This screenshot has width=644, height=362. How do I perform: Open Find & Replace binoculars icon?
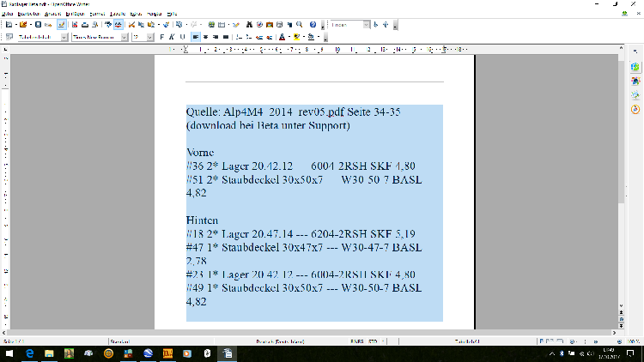(249, 25)
